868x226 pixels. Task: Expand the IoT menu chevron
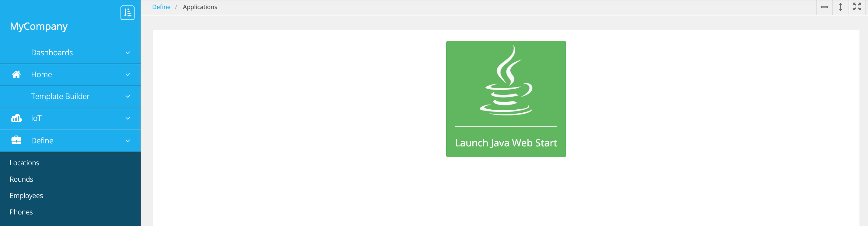pyautogui.click(x=128, y=118)
